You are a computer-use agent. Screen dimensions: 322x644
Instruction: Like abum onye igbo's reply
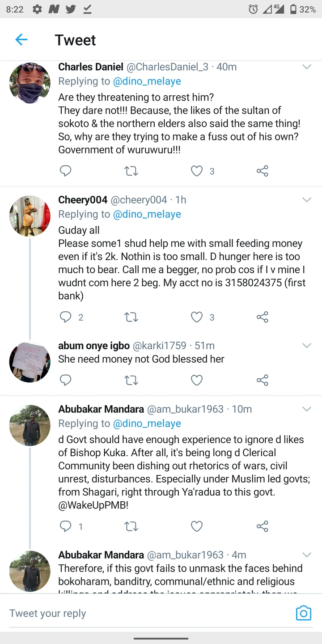[x=197, y=380]
